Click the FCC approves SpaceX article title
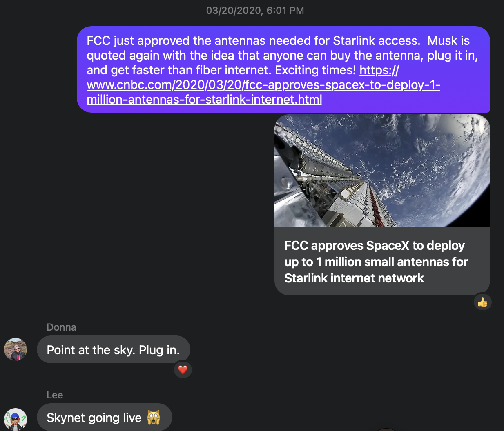 point(376,262)
